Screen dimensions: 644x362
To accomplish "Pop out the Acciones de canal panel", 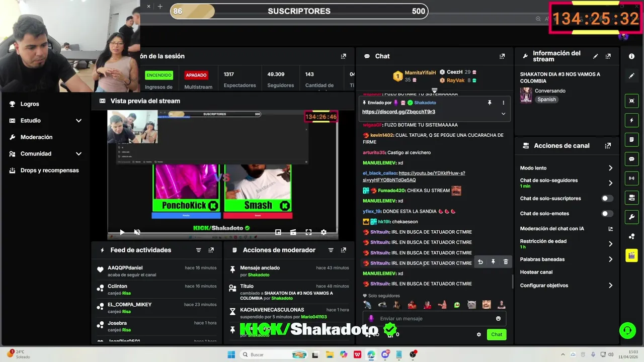I will [x=608, y=146].
